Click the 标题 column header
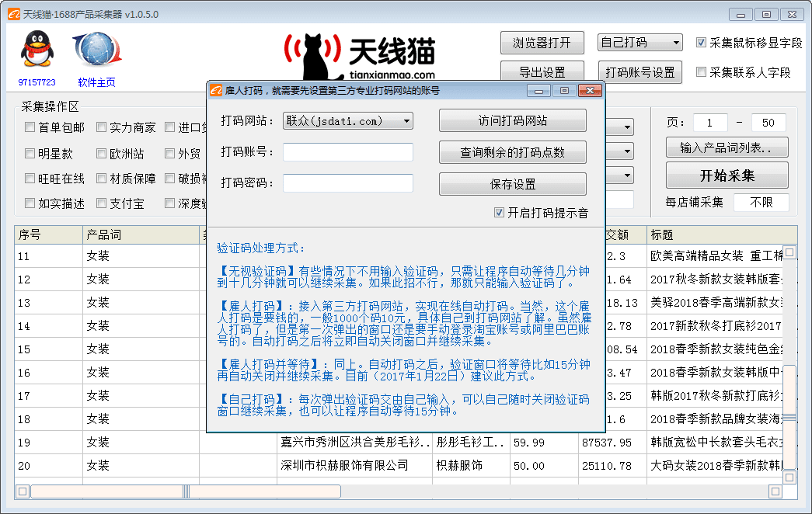The height and width of the screenshot is (514, 812). tap(721, 234)
